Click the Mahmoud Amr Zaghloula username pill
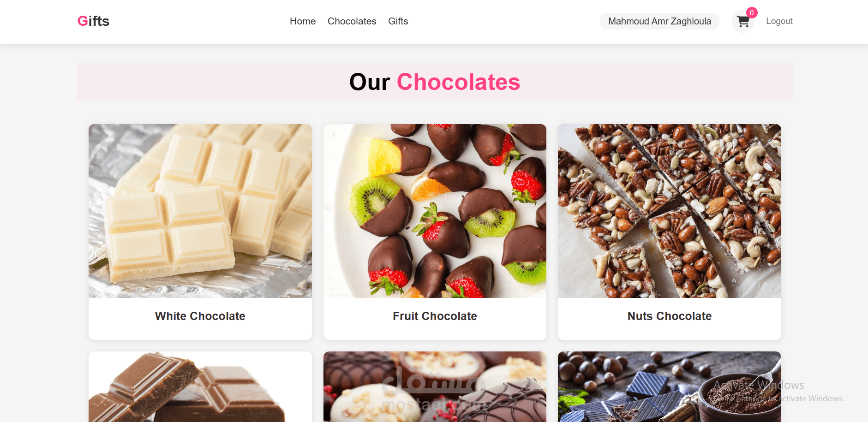The image size is (868, 422). tap(660, 21)
